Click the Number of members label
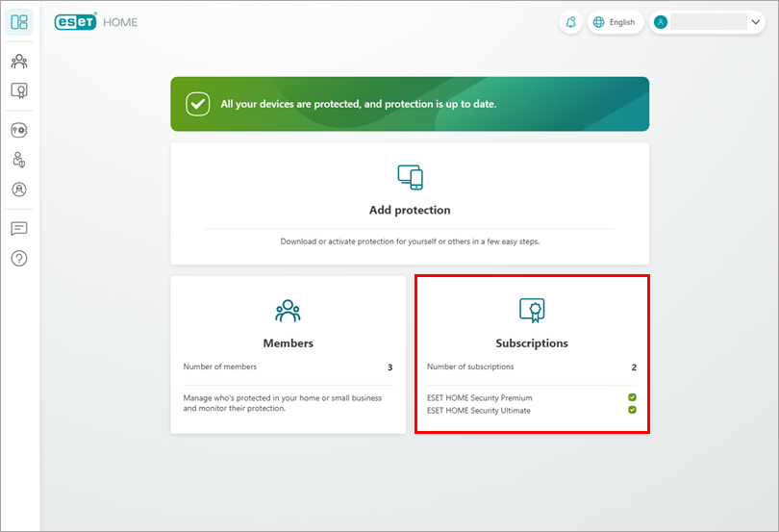The width and height of the screenshot is (779, 532). (220, 367)
